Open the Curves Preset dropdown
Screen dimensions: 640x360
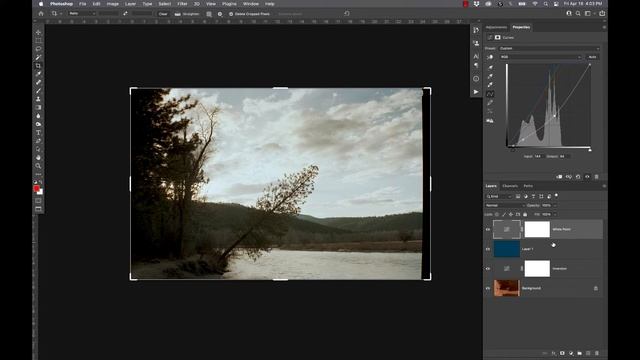(549, 48)
